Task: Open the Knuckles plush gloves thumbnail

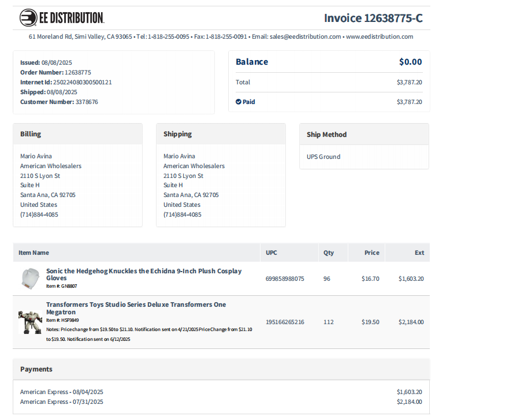Action: coord(30,278)
